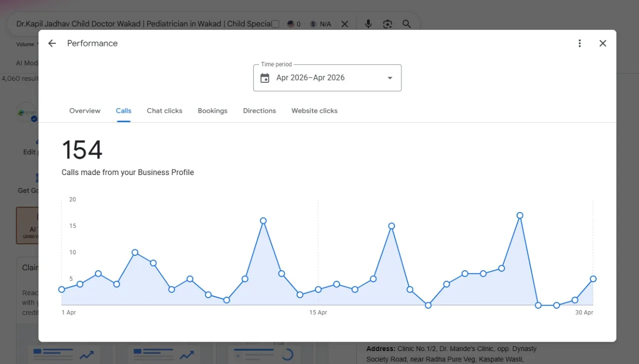Viewport: 639px width, 364px height.
Task: Open the three-dot more options menu
Action: click(580, 43)
